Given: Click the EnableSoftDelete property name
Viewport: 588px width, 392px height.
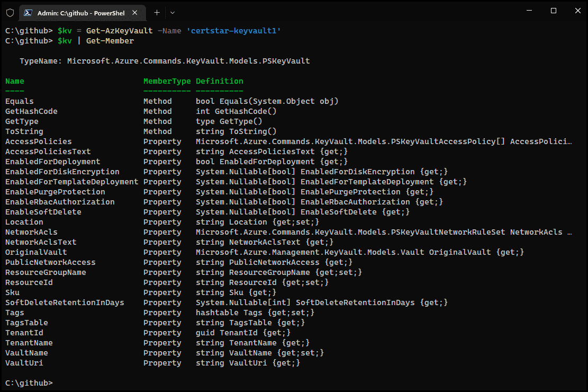Looking at the screenshot, I should (43, 212).
